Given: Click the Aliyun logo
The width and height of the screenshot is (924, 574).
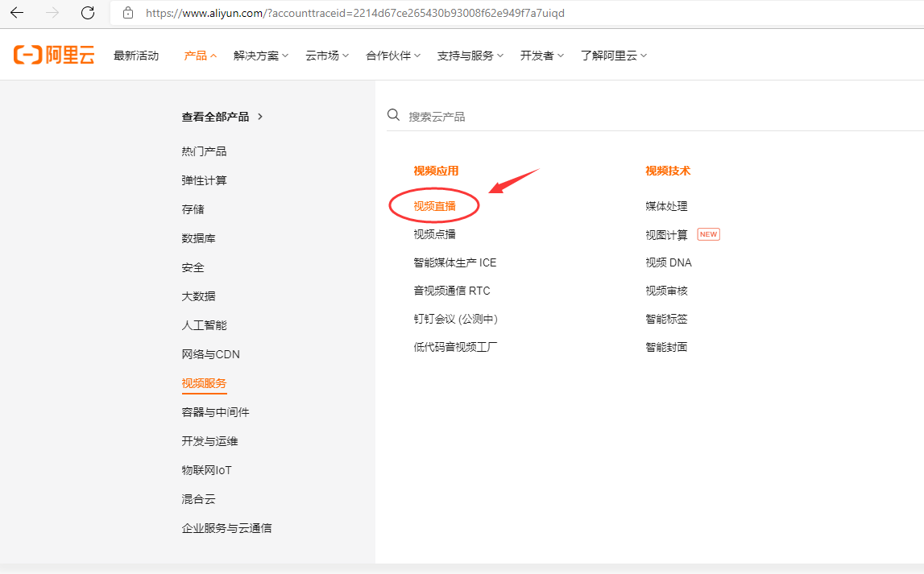Looking at the screenshot, I should click(x=54, y=55).
